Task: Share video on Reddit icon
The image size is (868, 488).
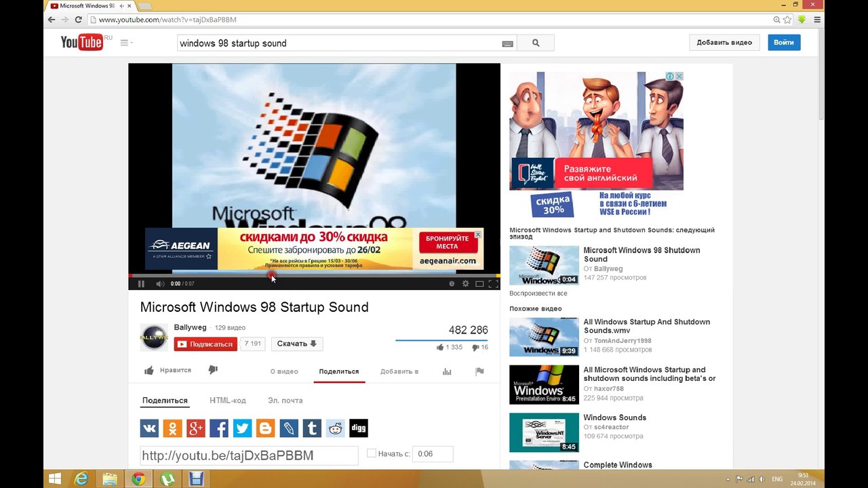Action: (335, 428)
